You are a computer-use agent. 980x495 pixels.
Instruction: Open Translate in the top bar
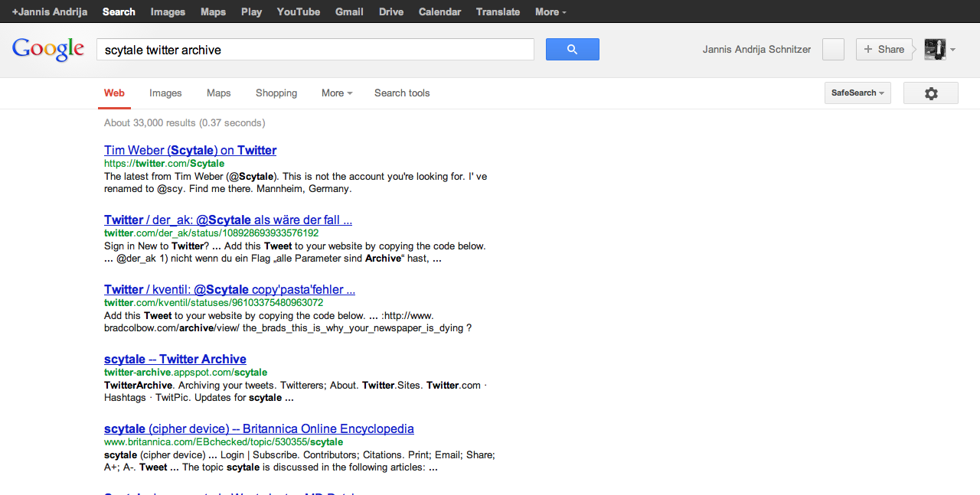pyautogui.click(x=498, y=11)
